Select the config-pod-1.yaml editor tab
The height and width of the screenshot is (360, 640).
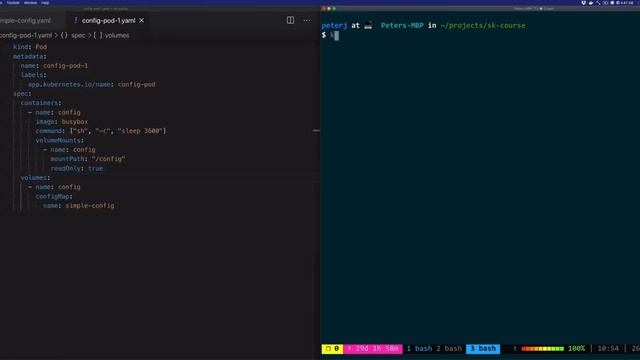(x=108, y=20)
